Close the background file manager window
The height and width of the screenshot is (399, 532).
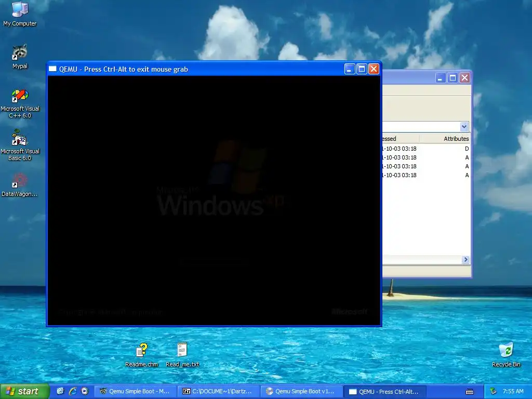(x=464, y=78)
